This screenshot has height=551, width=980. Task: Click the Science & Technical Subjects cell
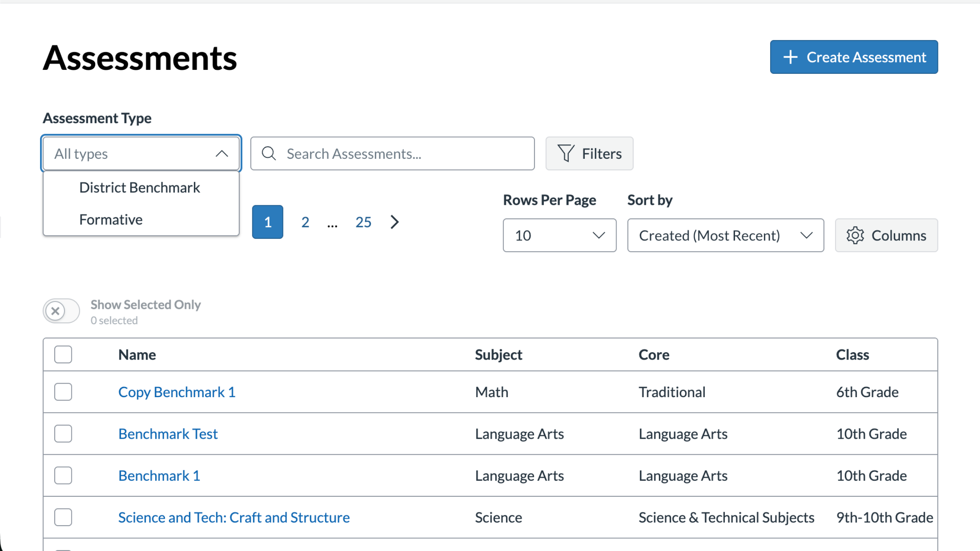tap(726, 518)
